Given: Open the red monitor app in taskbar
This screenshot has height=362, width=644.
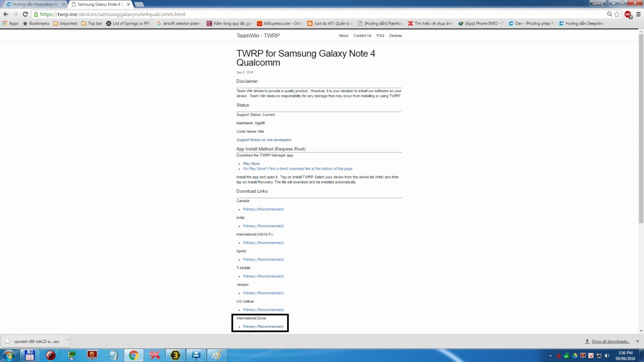Looking at the screenshot, I should coord(92,355).
